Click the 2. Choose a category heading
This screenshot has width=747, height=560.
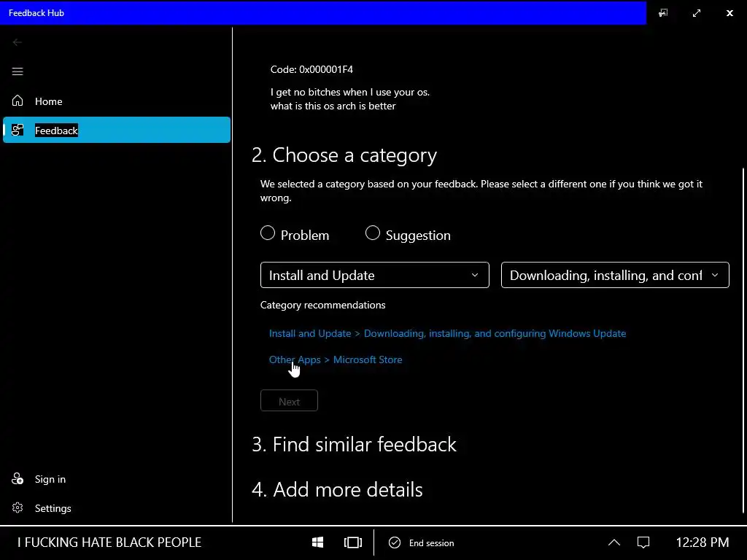coord(344,155)
